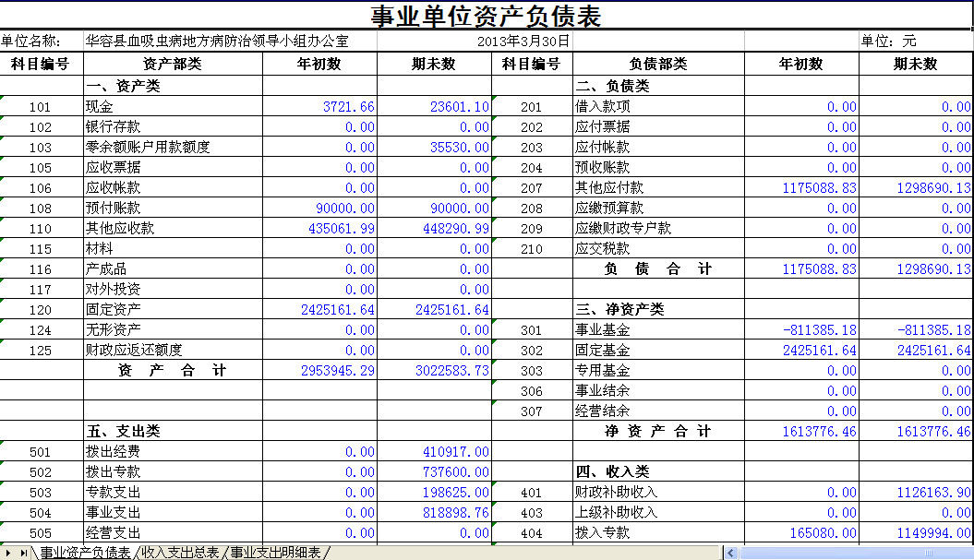This screenshot has height=560, width=974.
Task: Select account code cell 101
Action: (x=41, y=107)
